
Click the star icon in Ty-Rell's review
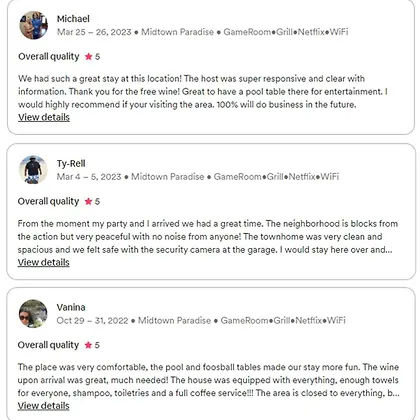pos(88,201)
